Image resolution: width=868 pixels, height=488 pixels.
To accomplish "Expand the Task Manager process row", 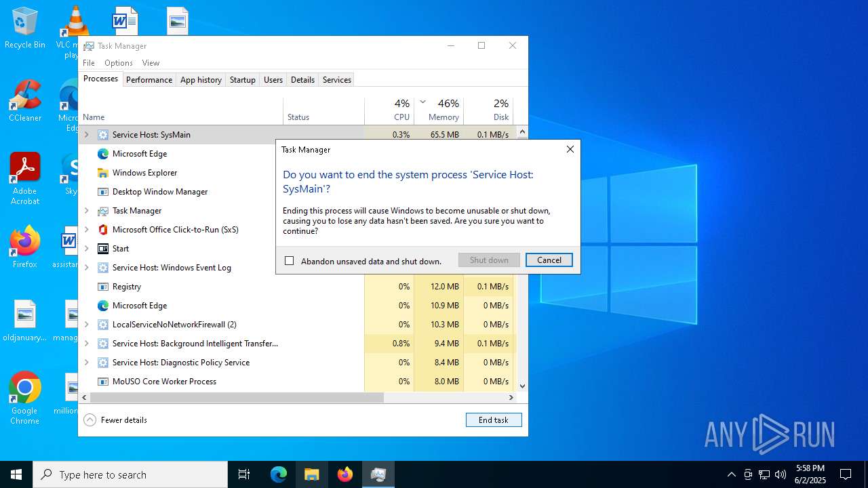I will tap(87, 211).
